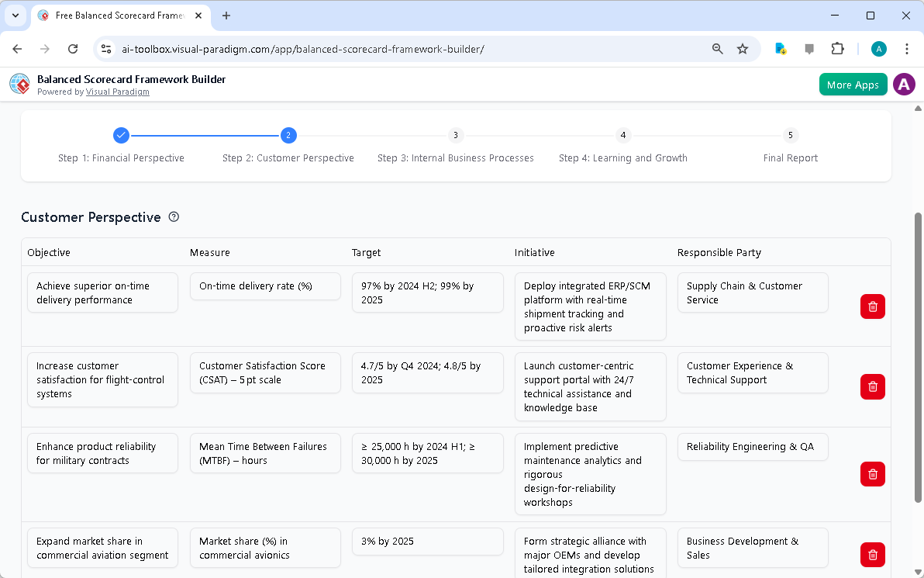Screen dimensions: 924x578
Task: Open the user avatar in the app header
Action: tap(904, 84)
